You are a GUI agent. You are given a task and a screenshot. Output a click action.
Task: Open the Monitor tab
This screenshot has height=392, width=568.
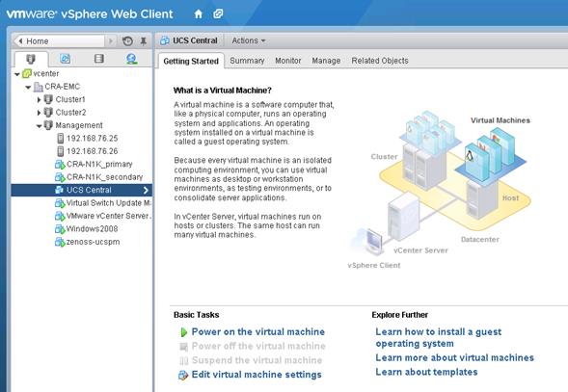pyautogui.click(x=288, y=61)
